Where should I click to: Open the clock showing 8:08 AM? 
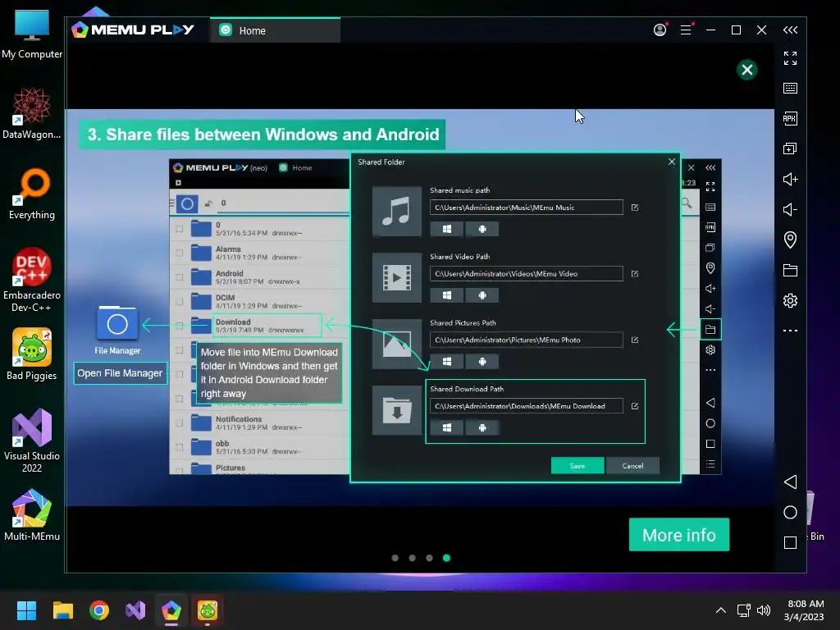804,610
